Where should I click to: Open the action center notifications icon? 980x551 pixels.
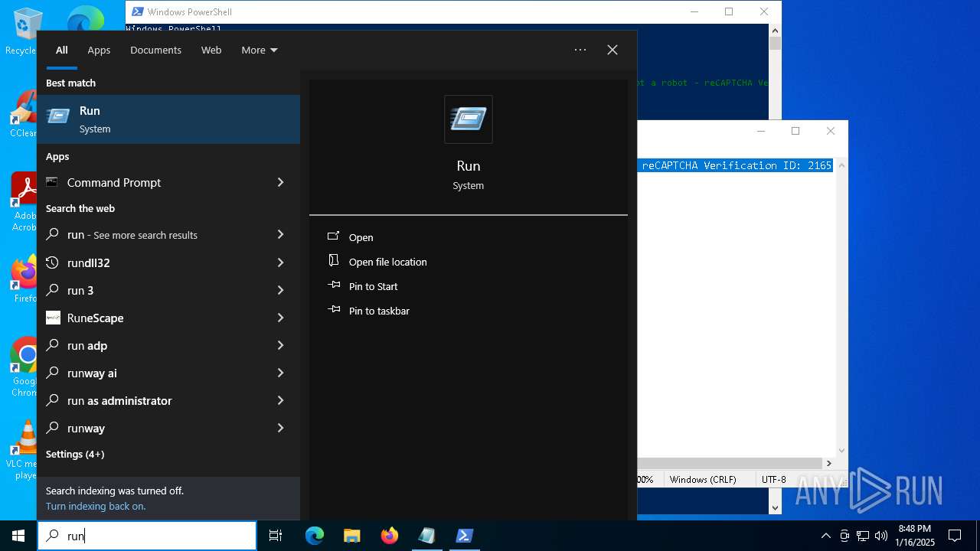tap(955, 536)
